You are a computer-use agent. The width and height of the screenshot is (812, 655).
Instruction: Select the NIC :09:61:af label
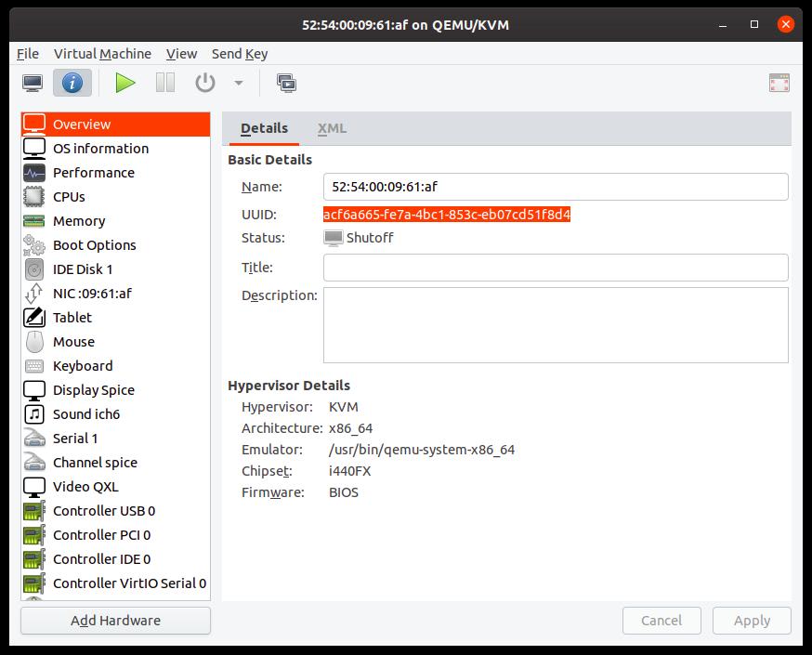[92, 294]
